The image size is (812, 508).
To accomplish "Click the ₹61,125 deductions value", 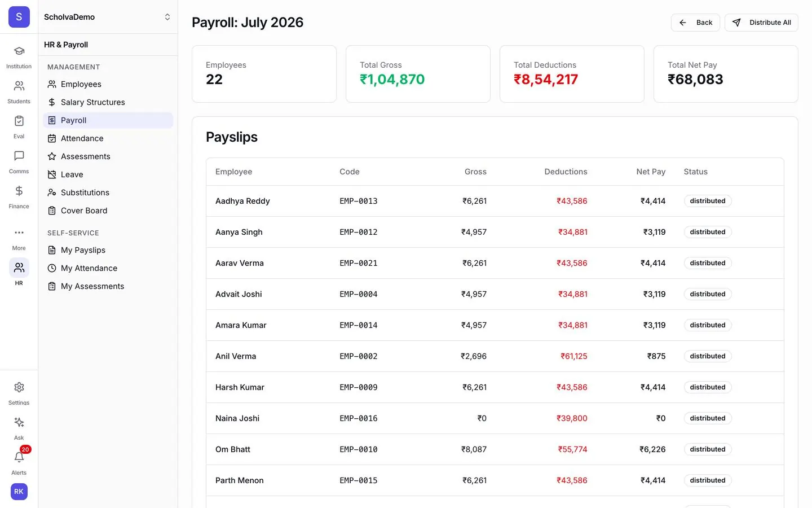I will click(x=574, y=356).
